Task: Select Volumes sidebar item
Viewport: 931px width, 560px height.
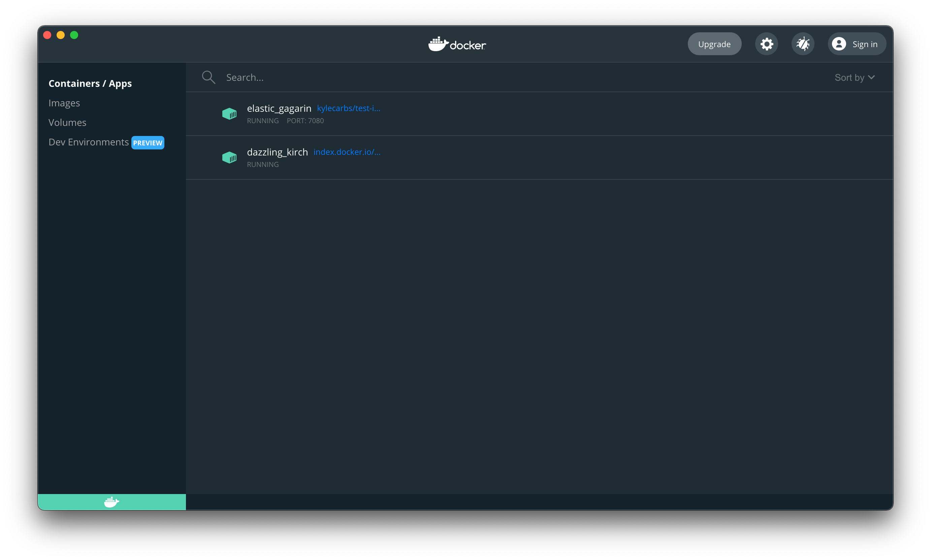Action: (x=67, y=122)
